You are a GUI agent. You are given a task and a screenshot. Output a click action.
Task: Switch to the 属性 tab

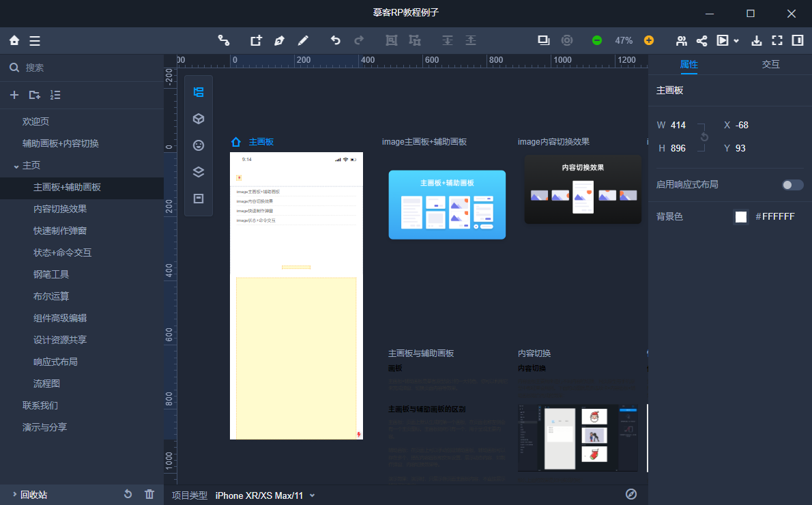[x=688, y=64]
